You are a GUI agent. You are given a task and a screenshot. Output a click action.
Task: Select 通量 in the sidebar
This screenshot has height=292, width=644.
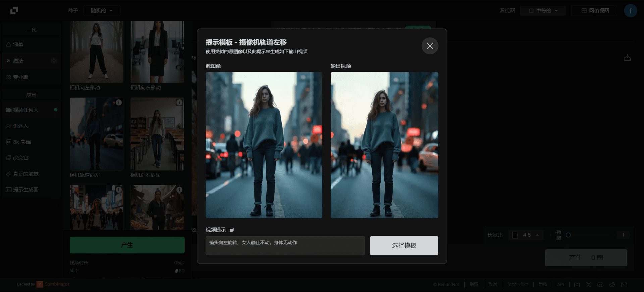pyautogui.click(x=32, y=44)
